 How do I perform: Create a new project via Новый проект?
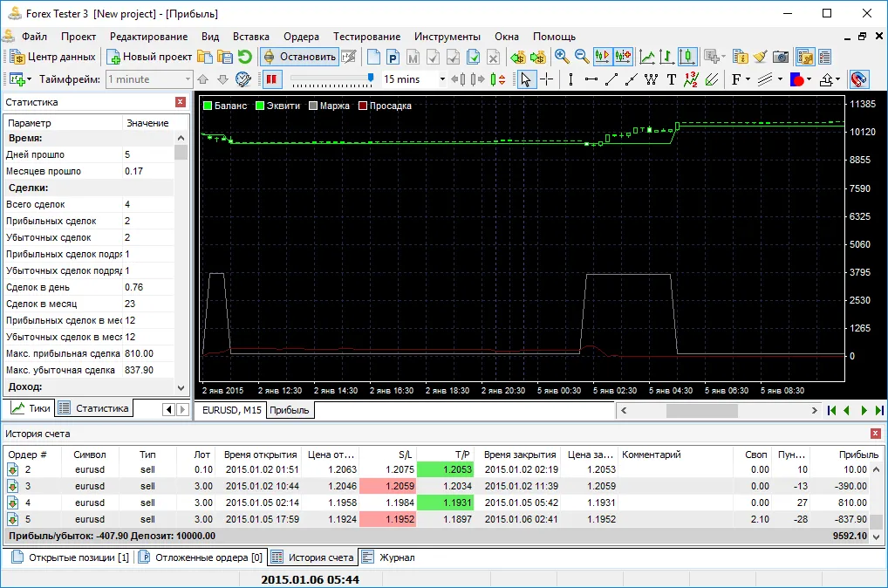click(149, 57)
